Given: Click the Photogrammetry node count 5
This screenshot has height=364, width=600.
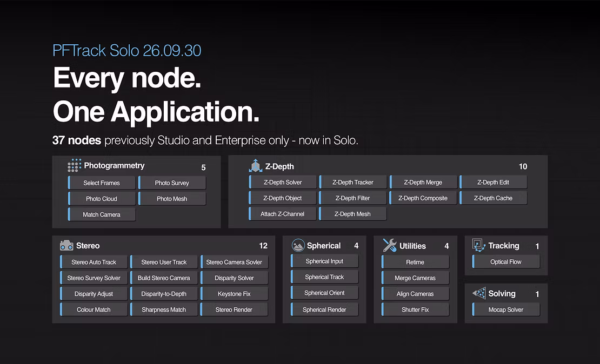Looking at the screenshot, I should [203, 167].
